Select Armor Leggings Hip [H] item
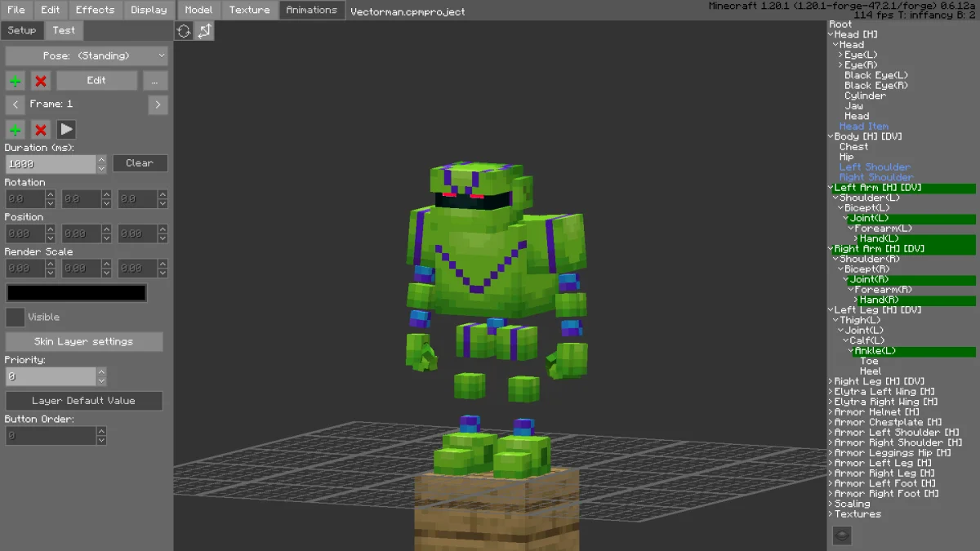 [x=892, y=453]
